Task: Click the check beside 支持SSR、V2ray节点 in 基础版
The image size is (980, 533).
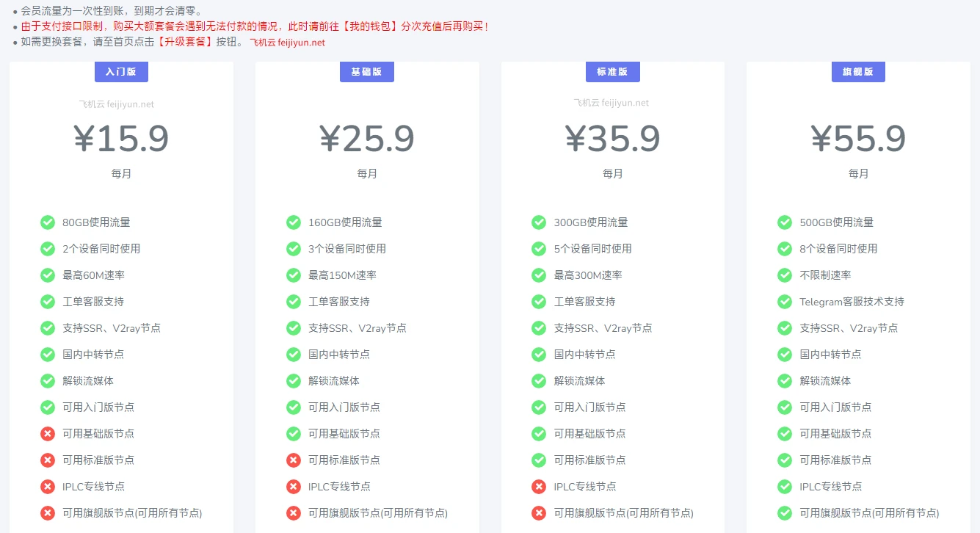Action: coord(294,328)
